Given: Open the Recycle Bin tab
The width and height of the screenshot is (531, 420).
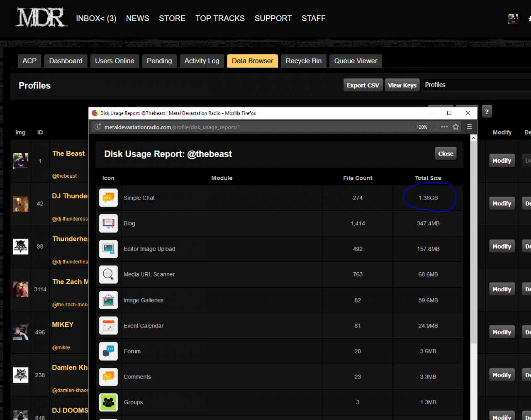Looking at the screenshot, I should click(304, 61).
